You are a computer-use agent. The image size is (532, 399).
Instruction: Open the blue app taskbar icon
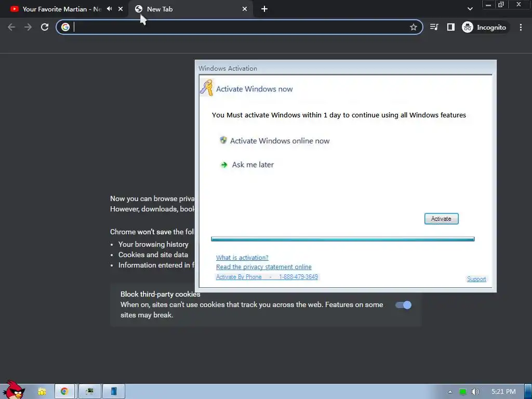pyautogui.click(x=114, y=392)
